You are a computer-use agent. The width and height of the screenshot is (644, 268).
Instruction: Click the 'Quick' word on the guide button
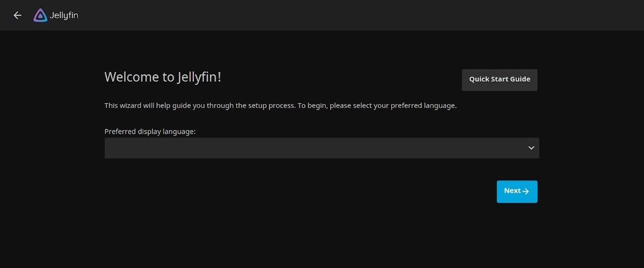[480, 79]
